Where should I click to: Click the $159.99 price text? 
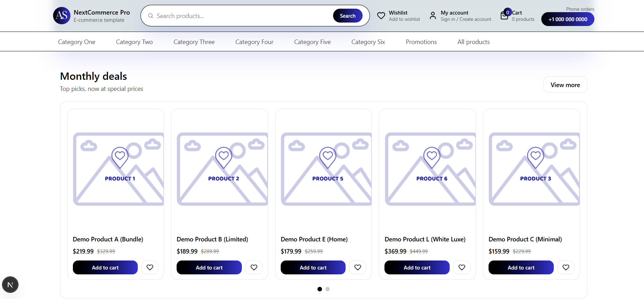coord(499,251)
